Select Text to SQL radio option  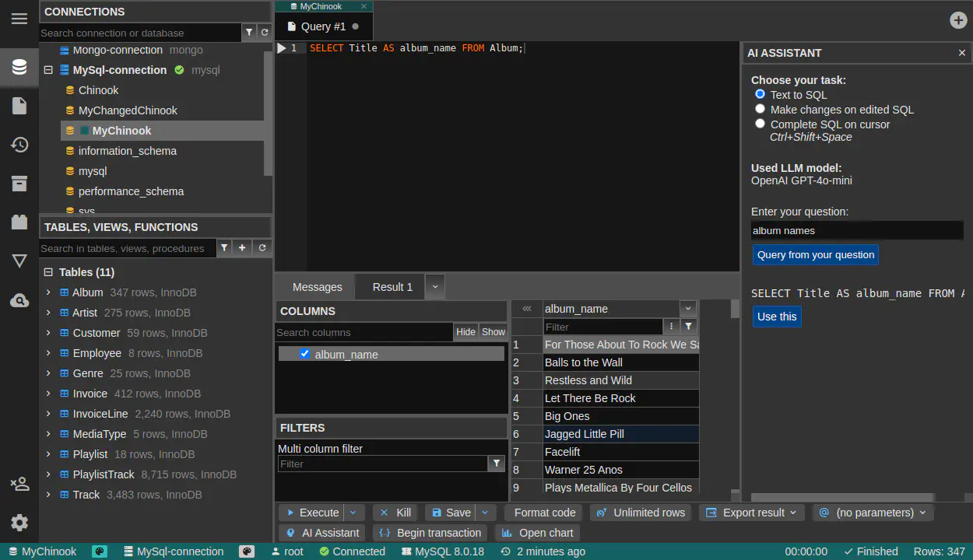pyautogui.click(x=760, y=94)
